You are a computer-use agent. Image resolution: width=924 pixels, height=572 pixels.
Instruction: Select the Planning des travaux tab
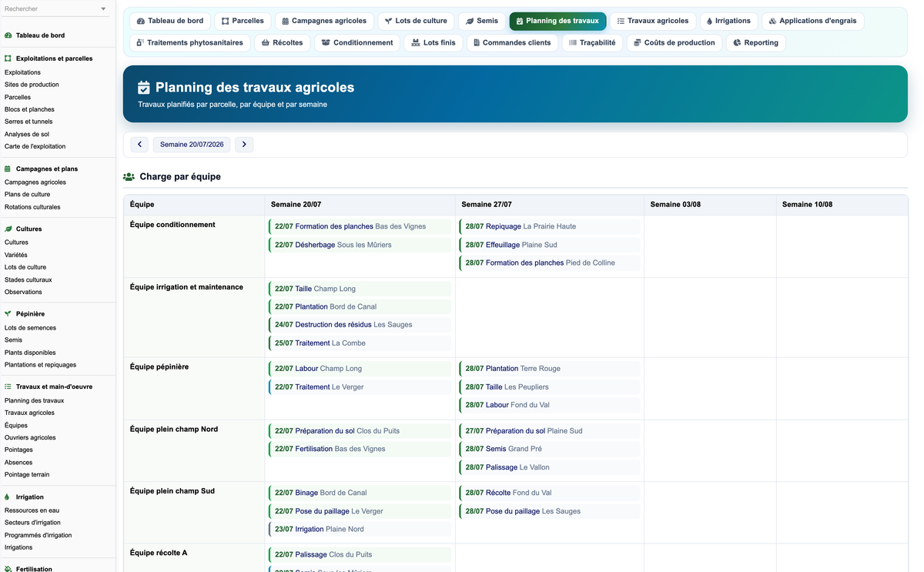pyautogui.click(x=557, y=21)
